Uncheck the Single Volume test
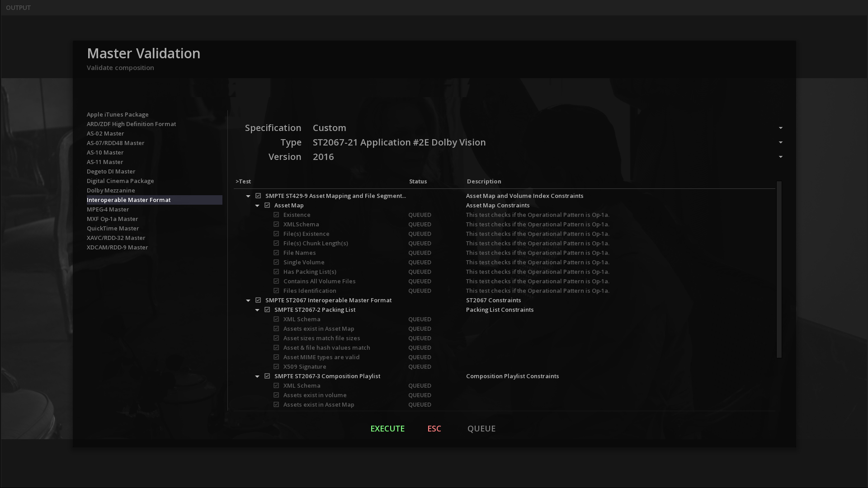 coord(276,262)
